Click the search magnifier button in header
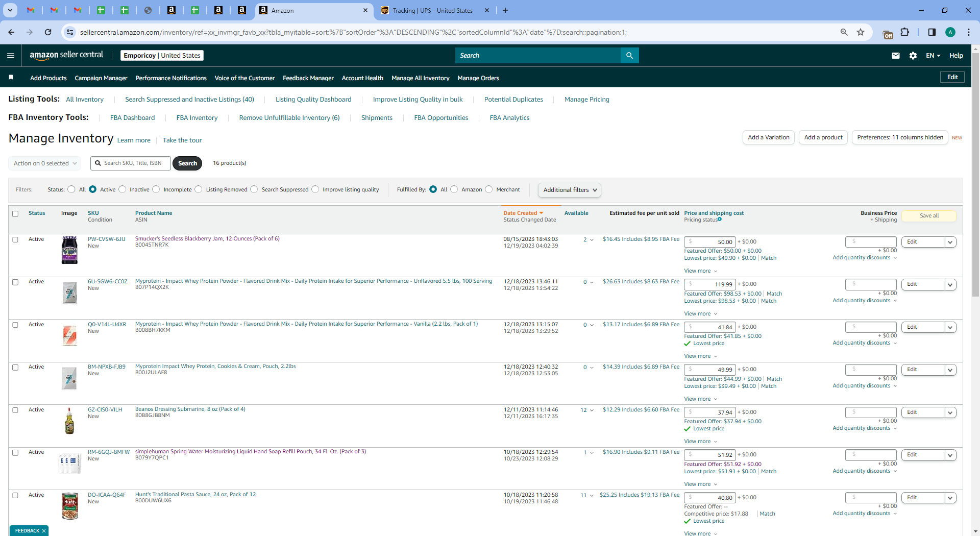Viewport: 980px width, 536px height. coord(630,56)
